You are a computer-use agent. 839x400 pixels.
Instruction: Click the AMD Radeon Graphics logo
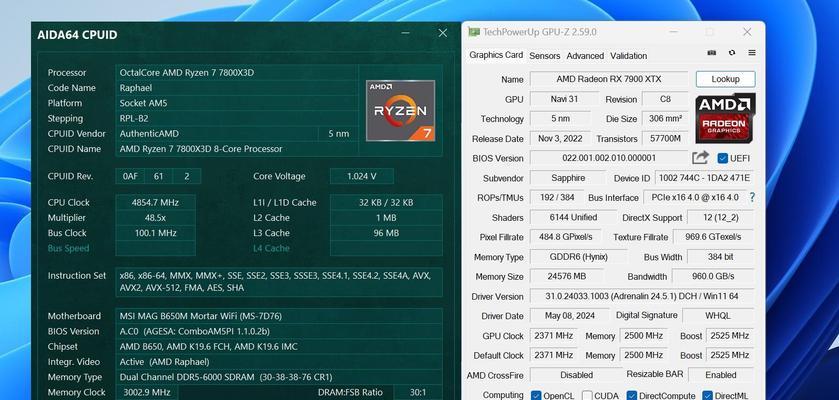[725, 118]
